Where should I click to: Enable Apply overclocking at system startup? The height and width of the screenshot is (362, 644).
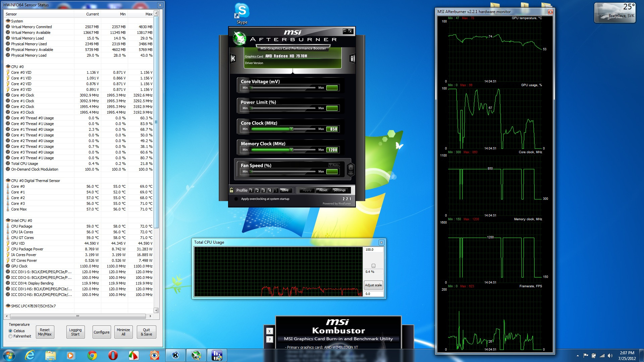(x=236, y=199)
